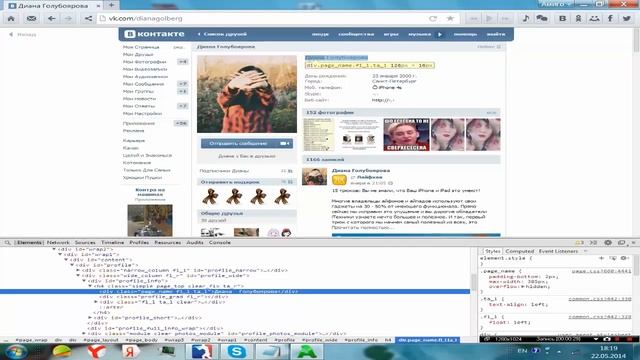
Task: Switch to Timeline tab in DevTools
Action: pos(113,242)
